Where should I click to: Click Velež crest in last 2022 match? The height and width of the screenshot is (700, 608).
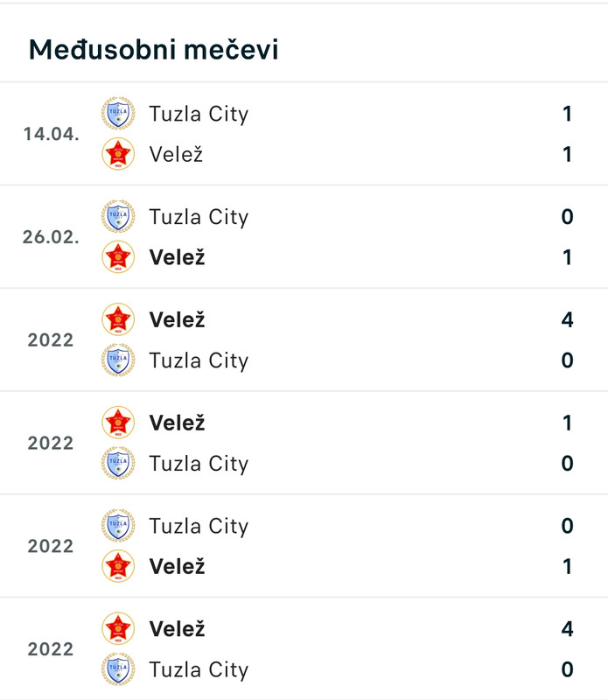pyautogui.click(x=118, y=629)
